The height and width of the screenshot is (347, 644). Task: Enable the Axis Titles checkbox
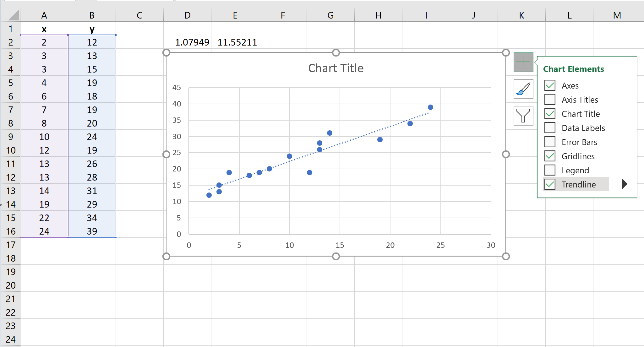coord(550,100)
